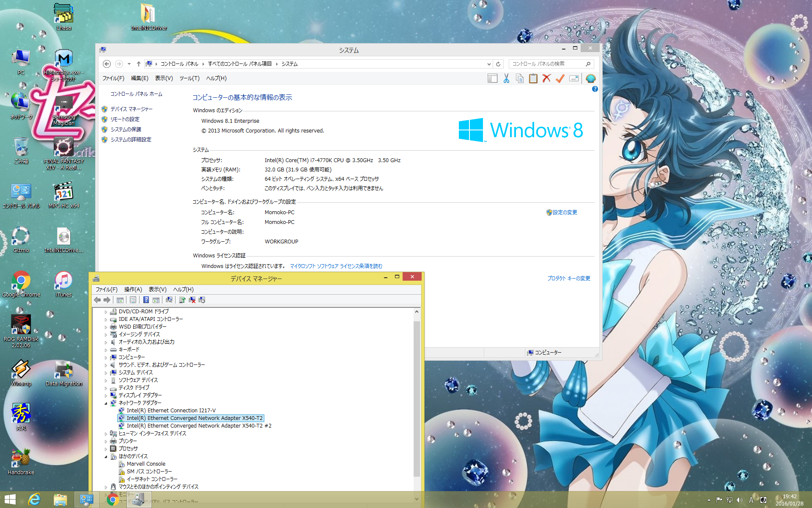Click the Device Manager vertical scrollbar down arrow

pyautogui.click(x=417, y=499)
